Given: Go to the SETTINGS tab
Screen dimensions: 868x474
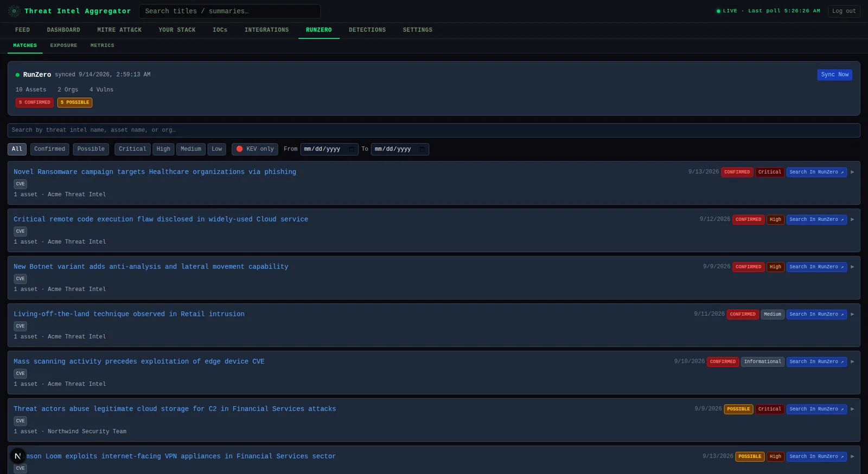Looking at the screenshot, I should pyautogui.click(x=418, y=30).
